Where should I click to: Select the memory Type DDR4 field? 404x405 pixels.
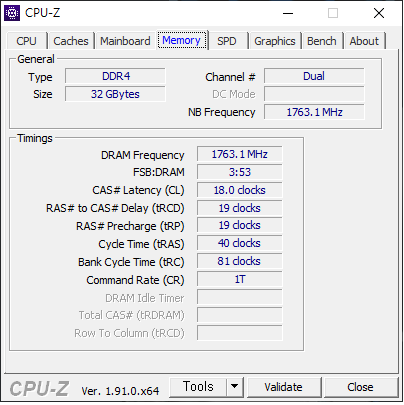coord(115,76)
